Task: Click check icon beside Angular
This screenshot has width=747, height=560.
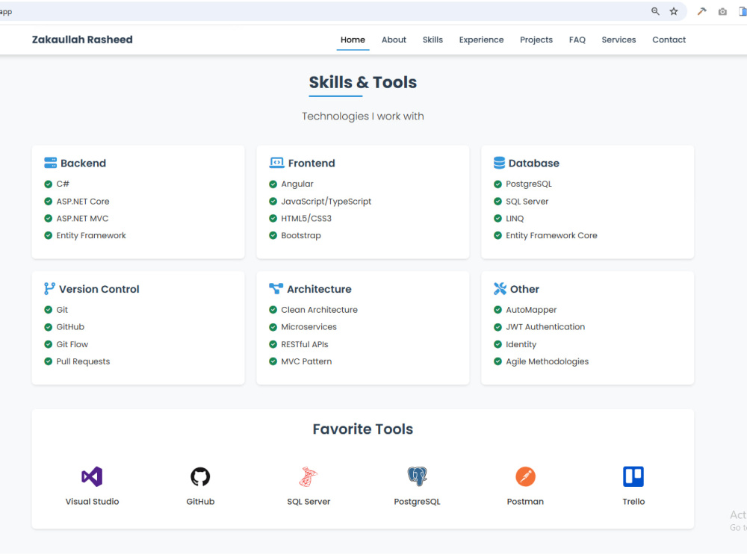Action: (273, 184)
